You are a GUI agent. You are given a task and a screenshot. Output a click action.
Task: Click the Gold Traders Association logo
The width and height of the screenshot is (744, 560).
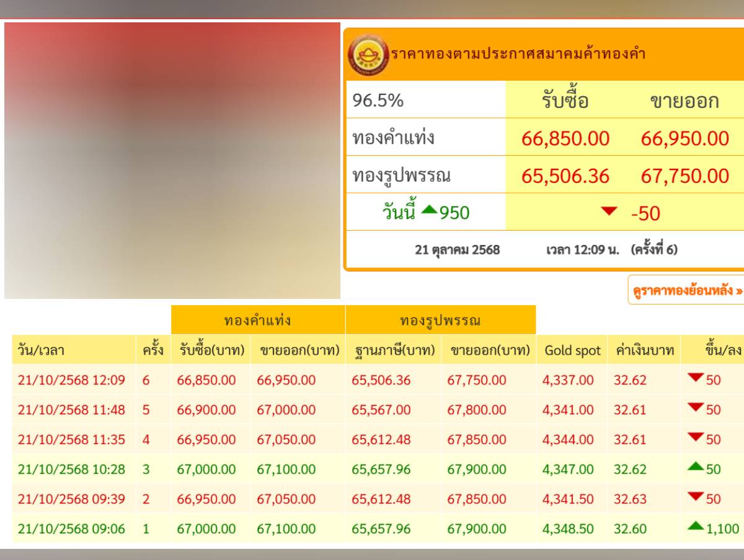coord(369,55)
